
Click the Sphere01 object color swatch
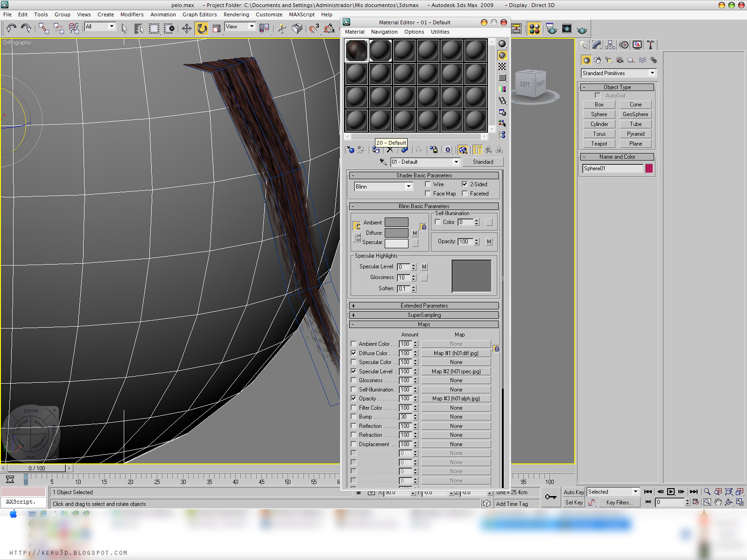(x=649, y=168)
